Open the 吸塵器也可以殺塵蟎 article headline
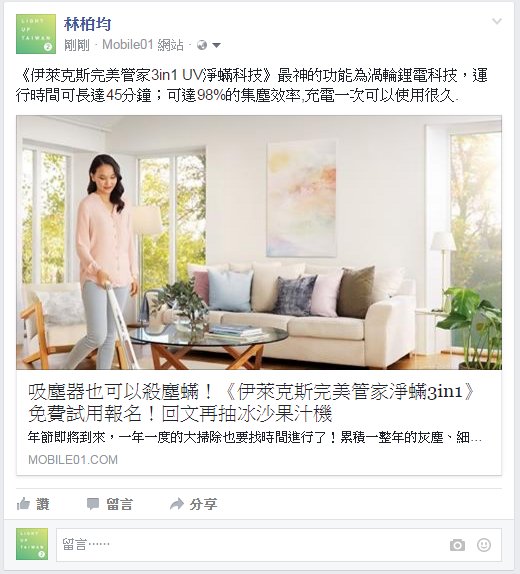Image resolution: width=520 pixels, height=574 pixels. [253, 403]
